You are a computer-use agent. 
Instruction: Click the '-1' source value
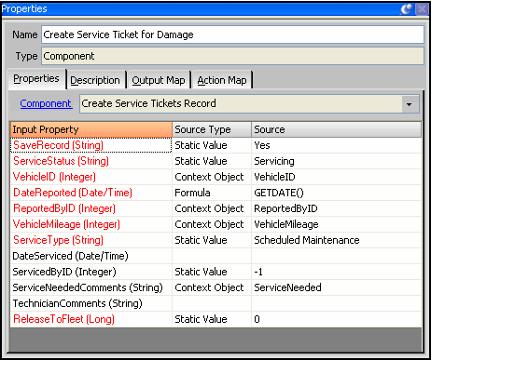[336, 272]
